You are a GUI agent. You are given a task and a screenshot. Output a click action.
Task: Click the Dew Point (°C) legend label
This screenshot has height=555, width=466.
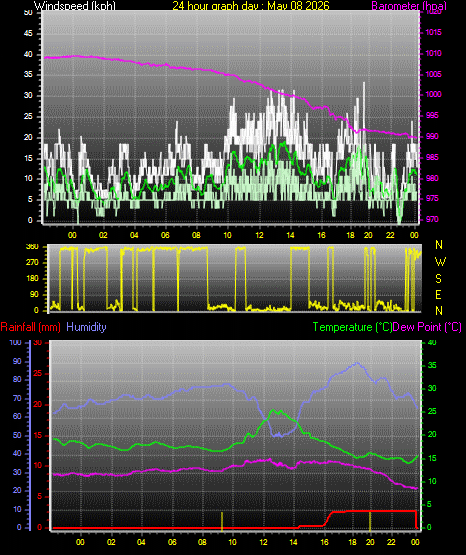[x=427, y=327]
